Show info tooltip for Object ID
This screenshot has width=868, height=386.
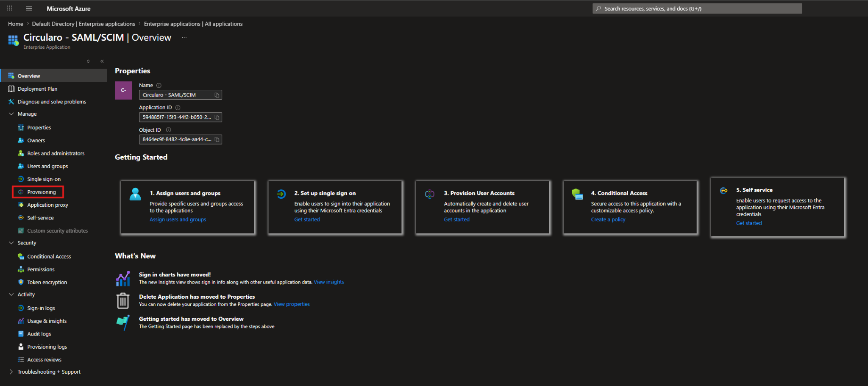pyautogui.click(x=169, y=130)
